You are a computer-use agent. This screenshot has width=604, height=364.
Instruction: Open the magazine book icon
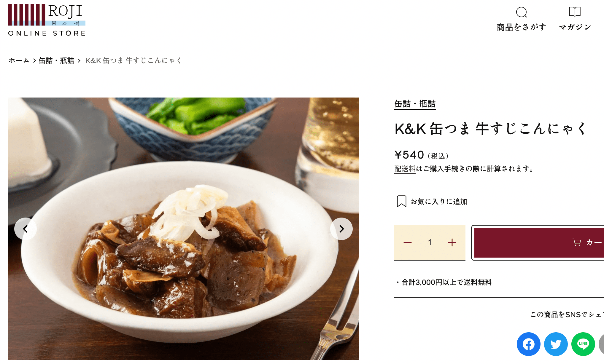pyautogui.click(x=575, y=12)
